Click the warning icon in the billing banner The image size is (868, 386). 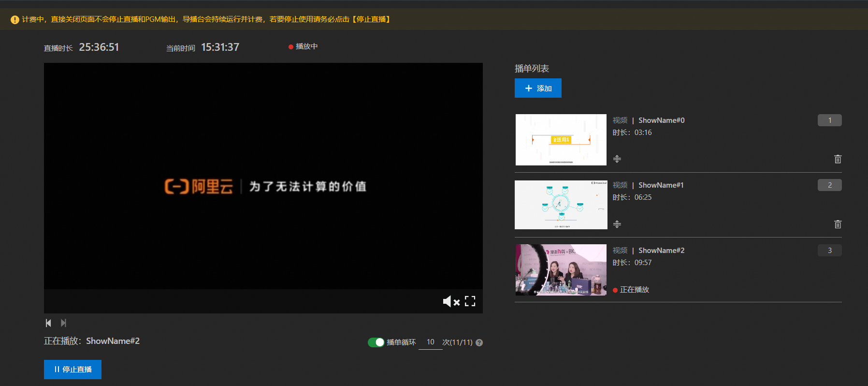tap(15, 20)
